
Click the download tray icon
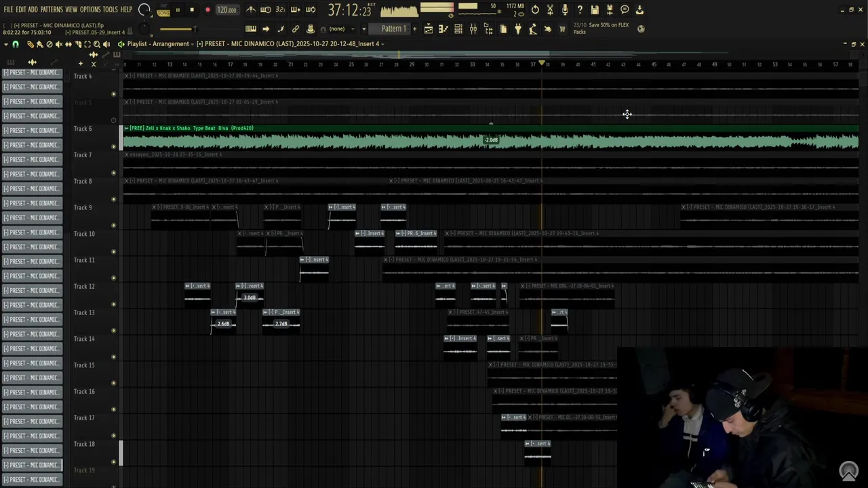click(639, 9)
